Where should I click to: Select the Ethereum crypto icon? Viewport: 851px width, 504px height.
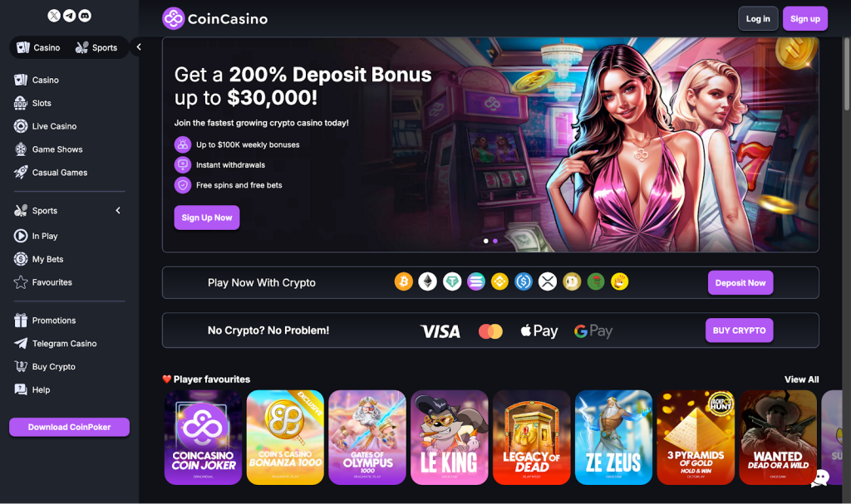(428, 281)
